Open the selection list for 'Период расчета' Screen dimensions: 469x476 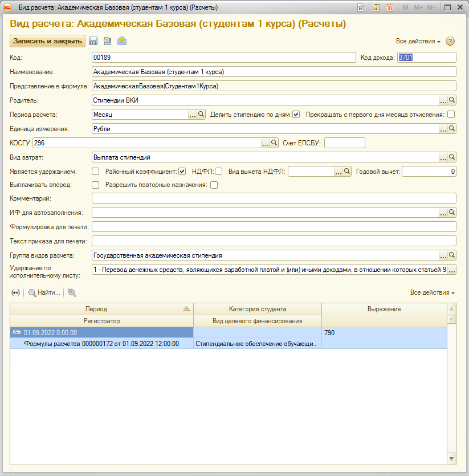tap(193, 115)
